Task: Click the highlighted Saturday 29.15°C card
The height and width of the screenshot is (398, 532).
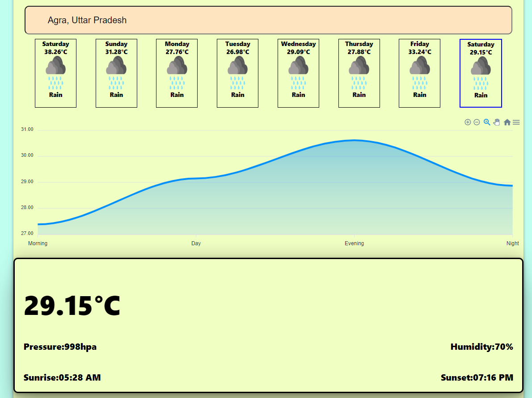Action: pyautogui.click(x=481, y=73)
